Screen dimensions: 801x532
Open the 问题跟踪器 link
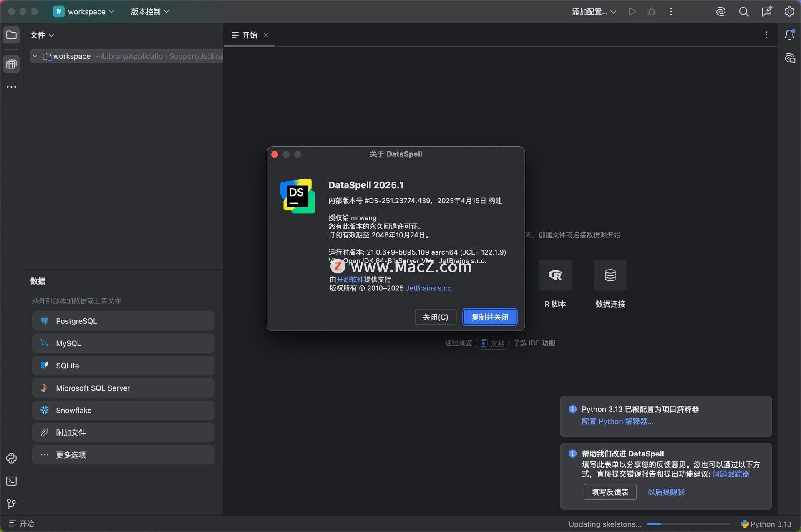pos(730,474)
